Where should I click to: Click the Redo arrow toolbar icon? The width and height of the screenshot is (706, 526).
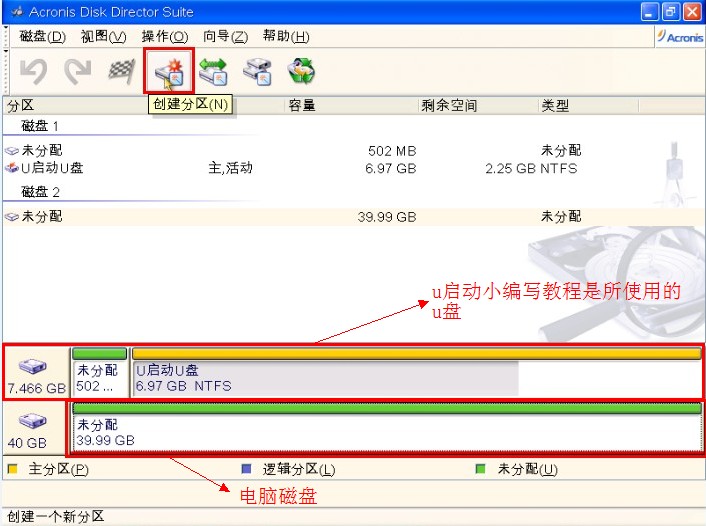coord(78,72)
